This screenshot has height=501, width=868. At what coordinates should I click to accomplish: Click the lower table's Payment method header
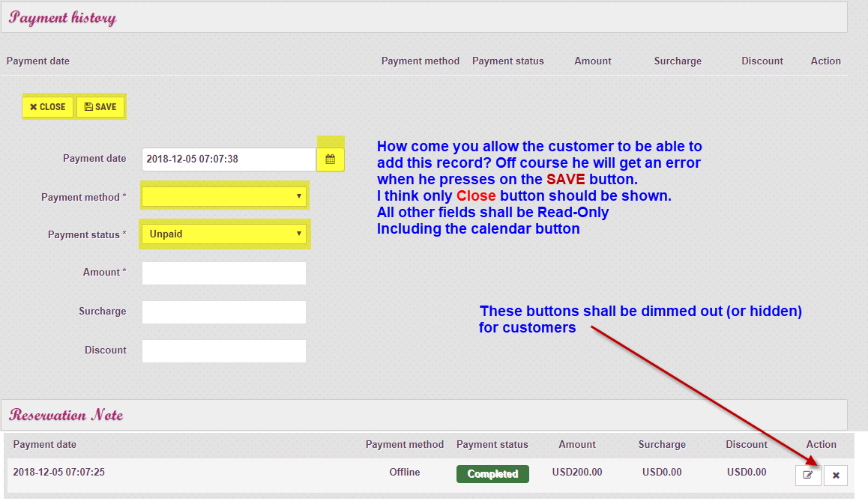[x=405, y=445]
